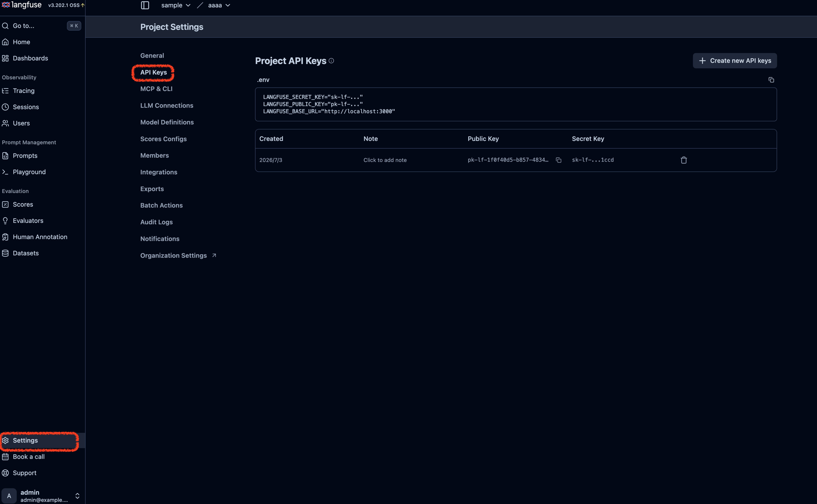Open LLM Connections settings
The image size is (817, 504).
coord(167,106)
